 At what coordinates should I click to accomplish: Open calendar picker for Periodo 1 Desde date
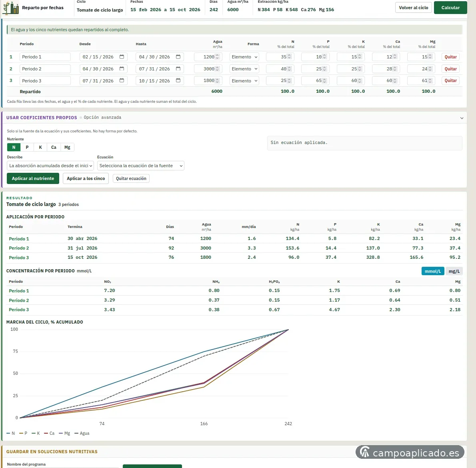tap(122, 57)
